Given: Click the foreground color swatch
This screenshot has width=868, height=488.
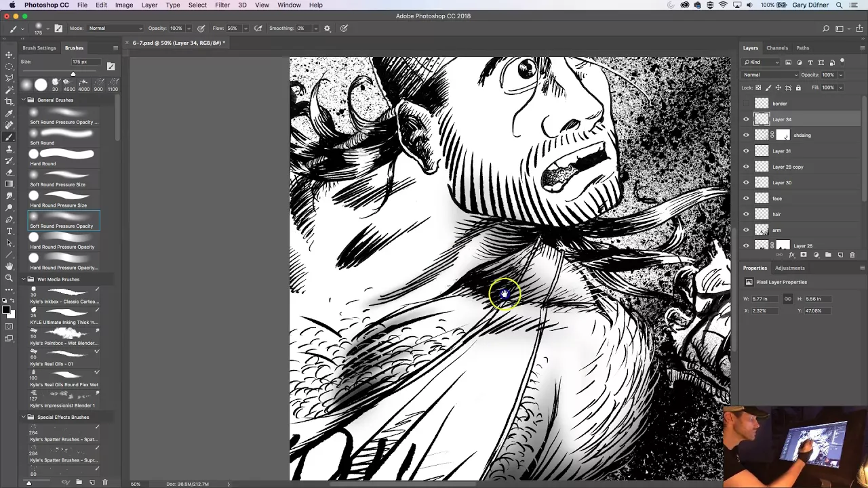Looking at the screenshot, I should [6, 310].
